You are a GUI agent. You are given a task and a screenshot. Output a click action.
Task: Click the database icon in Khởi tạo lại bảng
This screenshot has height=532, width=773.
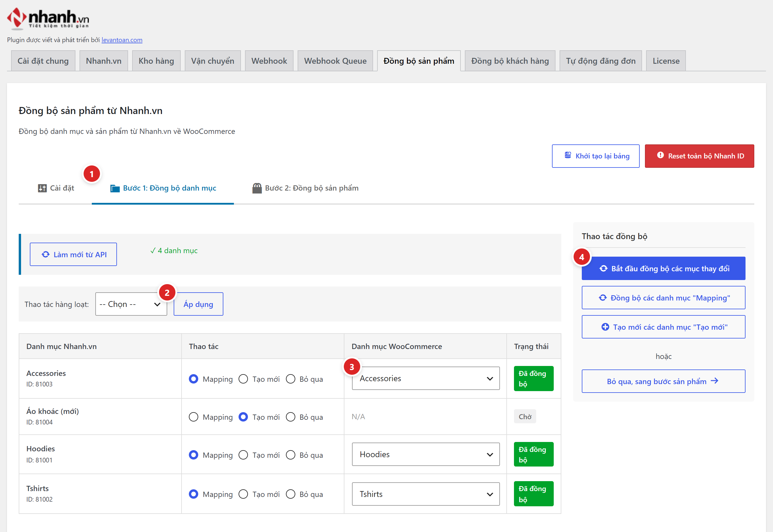coord(568,155)
